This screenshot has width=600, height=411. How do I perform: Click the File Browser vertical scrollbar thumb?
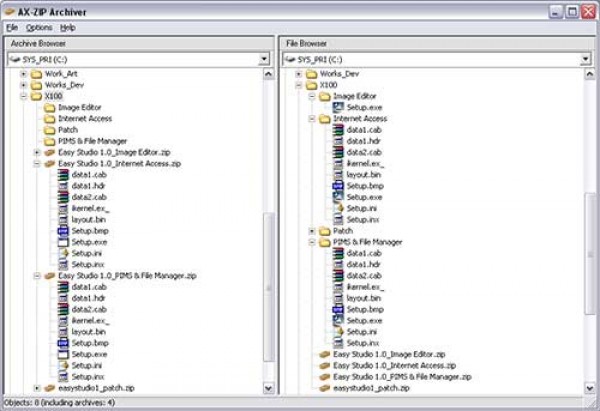590,254
